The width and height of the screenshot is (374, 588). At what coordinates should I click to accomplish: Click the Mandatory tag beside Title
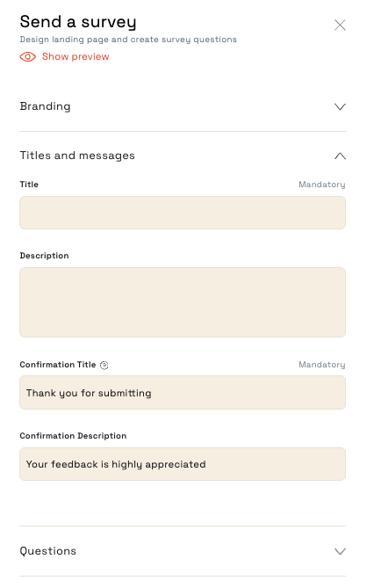pyautogui.click(x=322, y=185)
